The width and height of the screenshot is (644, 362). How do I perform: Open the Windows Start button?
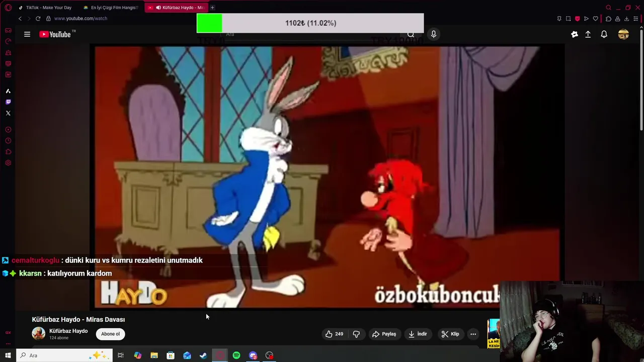8,355
